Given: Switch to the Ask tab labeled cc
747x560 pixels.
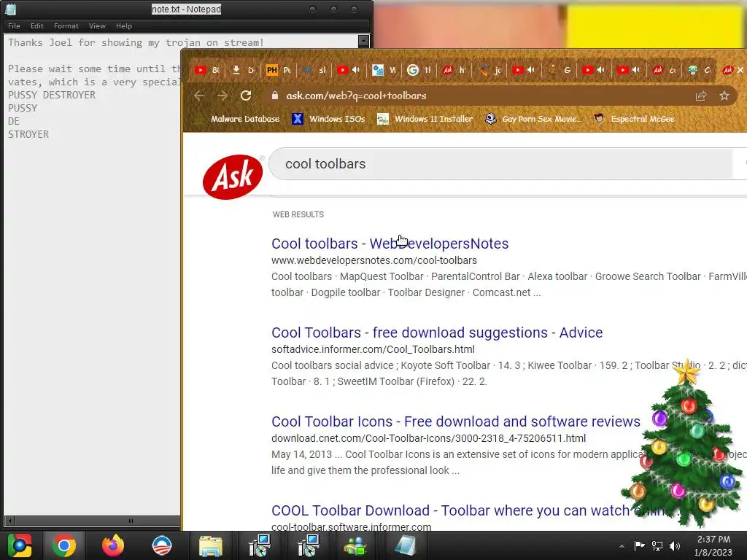Looking at the screenshot, I should [665, 70].
